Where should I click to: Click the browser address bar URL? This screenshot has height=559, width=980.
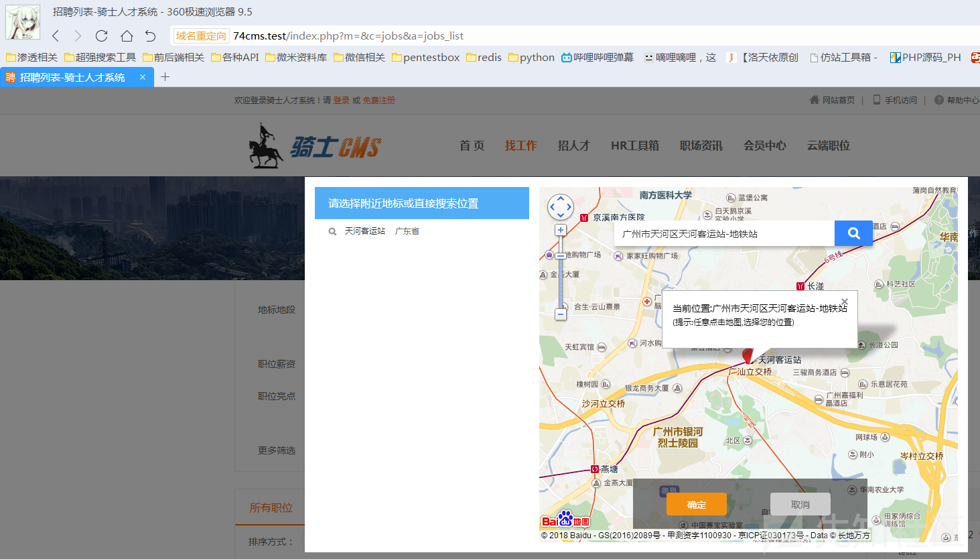348,36
